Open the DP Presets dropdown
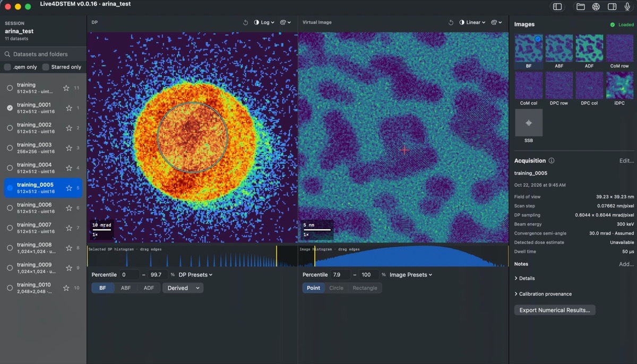 click(x=195, y=275)
